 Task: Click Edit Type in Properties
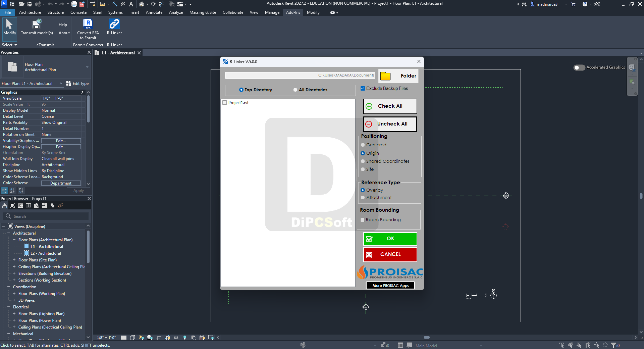[77, 84]
